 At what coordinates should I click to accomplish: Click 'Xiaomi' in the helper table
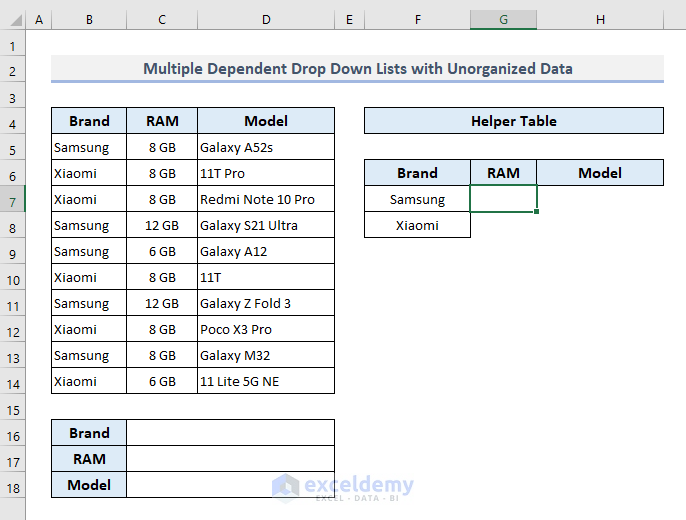point(417,225)
